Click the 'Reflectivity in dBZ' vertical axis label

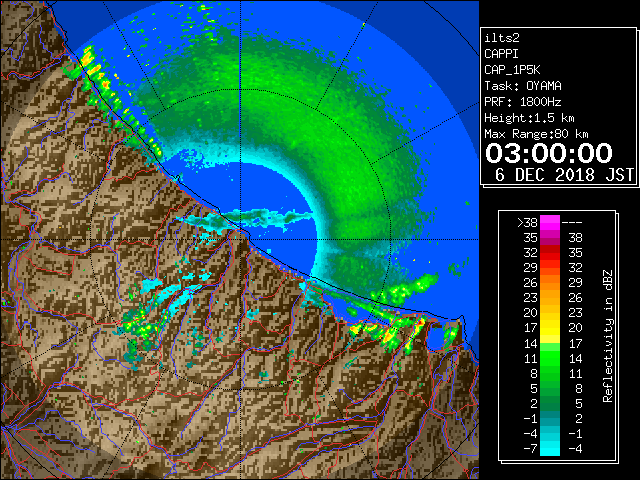[x=608, y=336]
